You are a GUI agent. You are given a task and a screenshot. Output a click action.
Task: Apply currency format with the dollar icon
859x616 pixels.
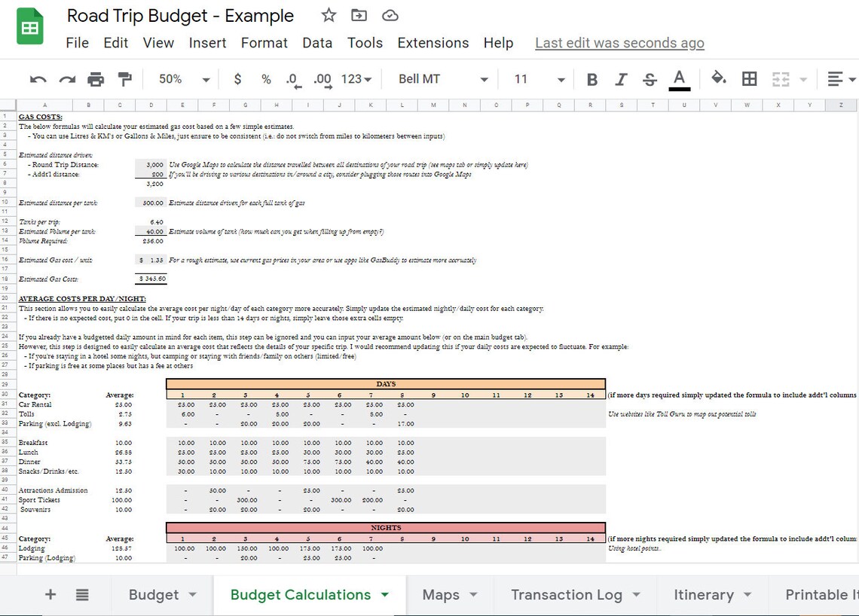point(237,78)
